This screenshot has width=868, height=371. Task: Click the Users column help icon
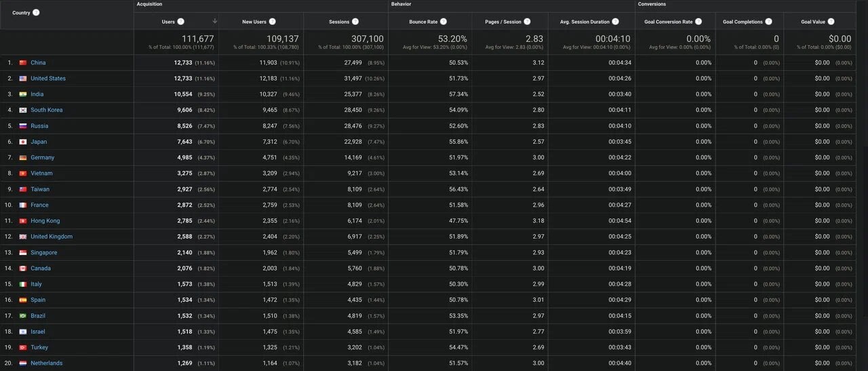181,22
